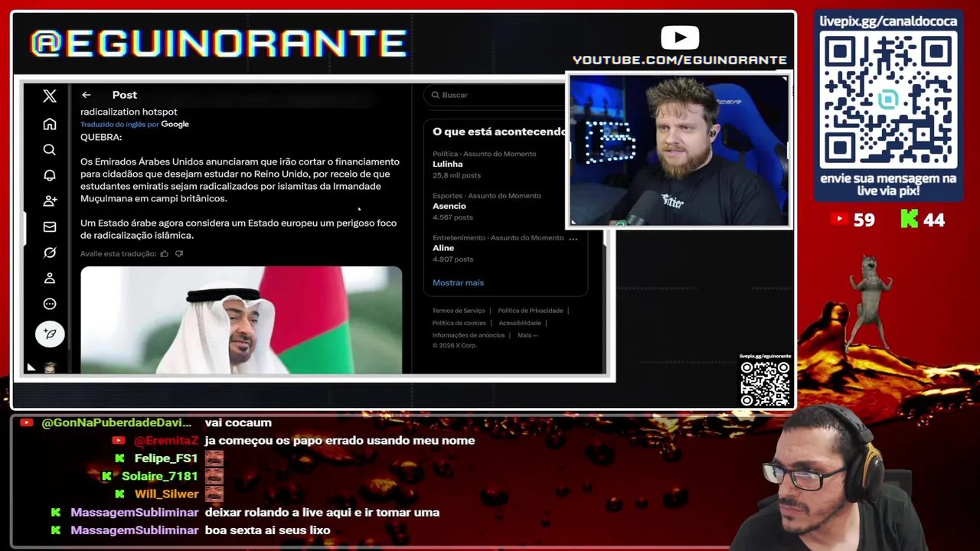Image resolution: width=980 pixels, height=551 pixels.
Task: Click 'O que está acontecendo' heading
Action: [x=499, y=132]
